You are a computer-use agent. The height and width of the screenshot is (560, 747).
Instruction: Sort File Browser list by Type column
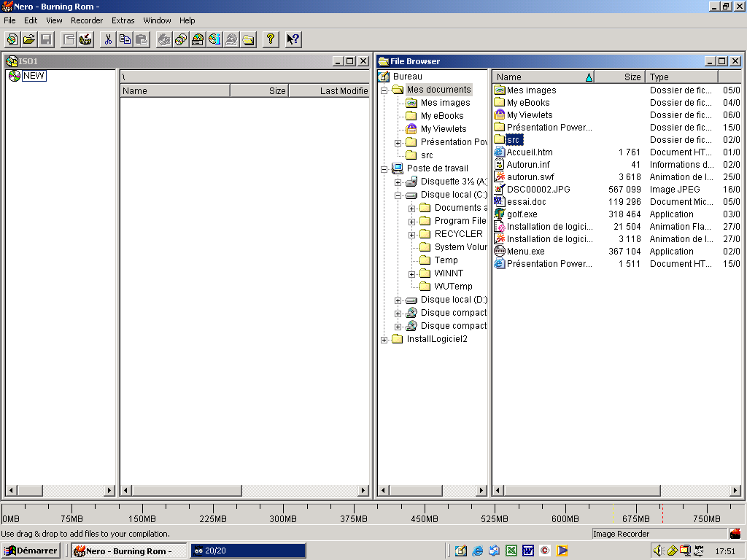pos(681,77)
